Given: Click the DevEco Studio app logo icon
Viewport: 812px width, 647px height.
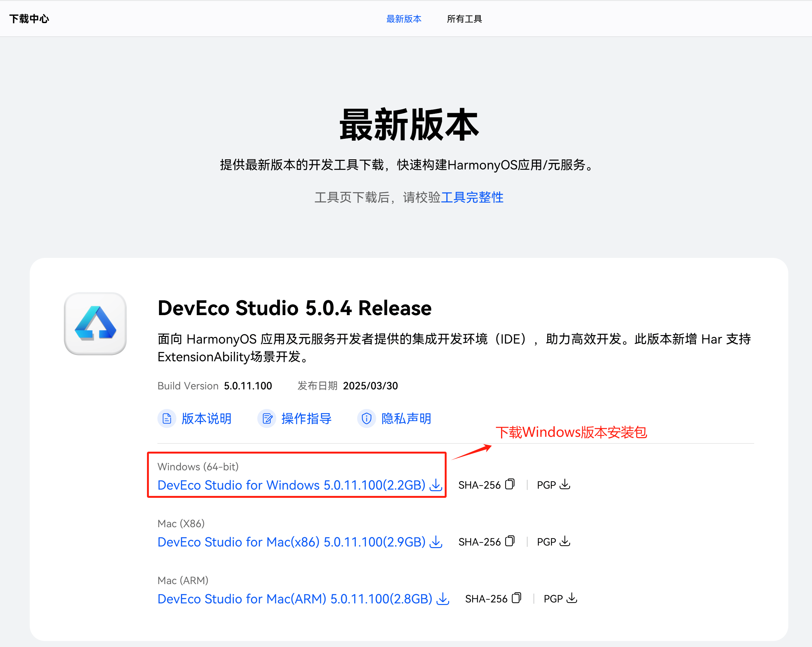Looking at the screenshot, I should (x=95, y=323).
